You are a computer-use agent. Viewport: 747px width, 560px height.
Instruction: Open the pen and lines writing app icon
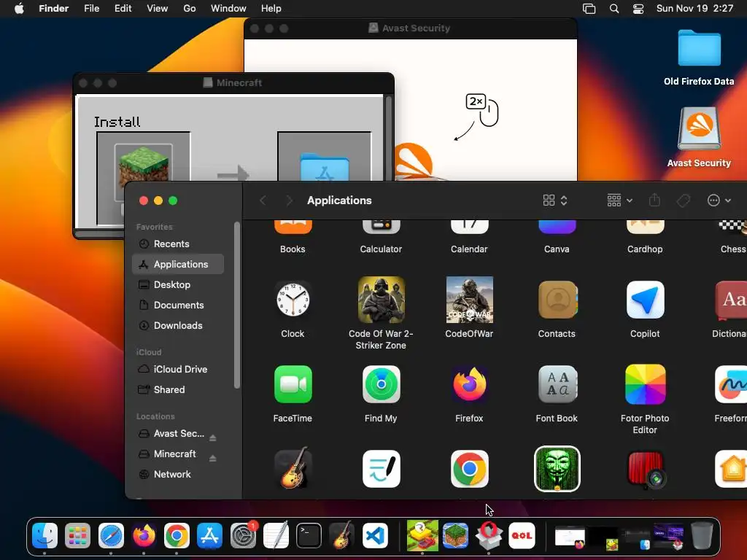[x=381, y=469]
